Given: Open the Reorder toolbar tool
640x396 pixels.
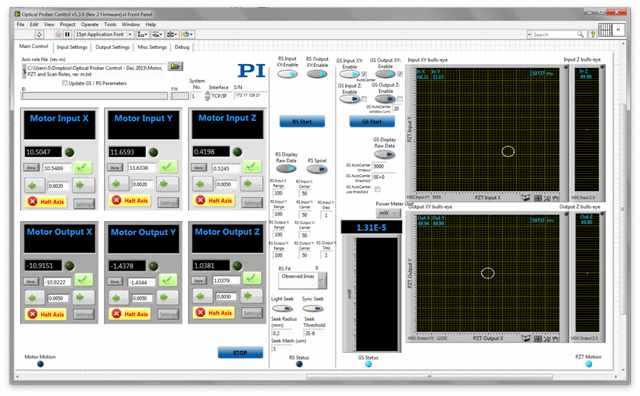Looking at the screenshot, I should pos(187,35).
